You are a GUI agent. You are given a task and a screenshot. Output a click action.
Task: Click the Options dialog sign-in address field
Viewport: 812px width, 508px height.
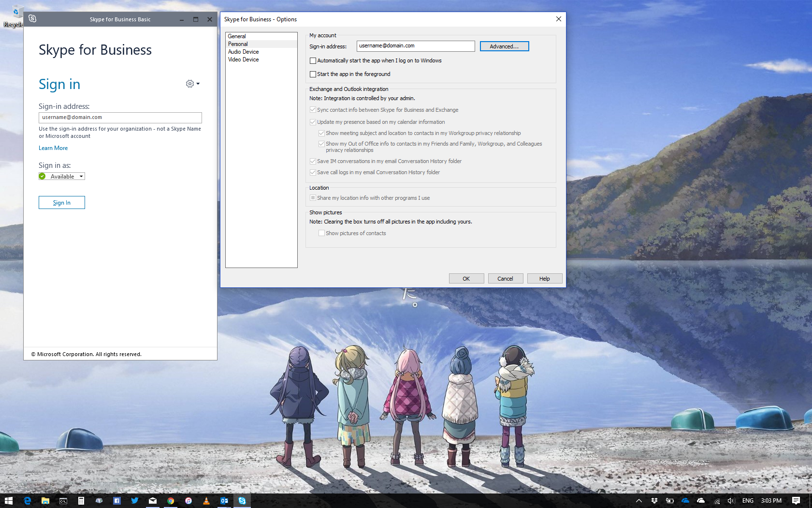(416, 46)
